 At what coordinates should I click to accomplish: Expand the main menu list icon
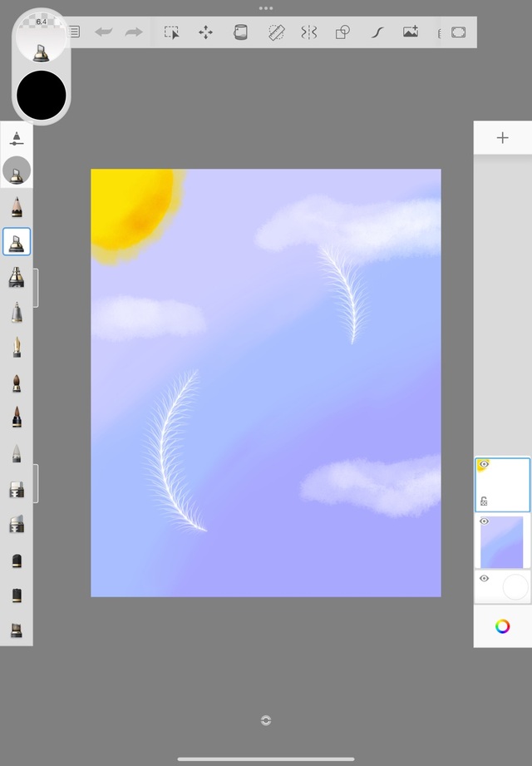point(74,32)
